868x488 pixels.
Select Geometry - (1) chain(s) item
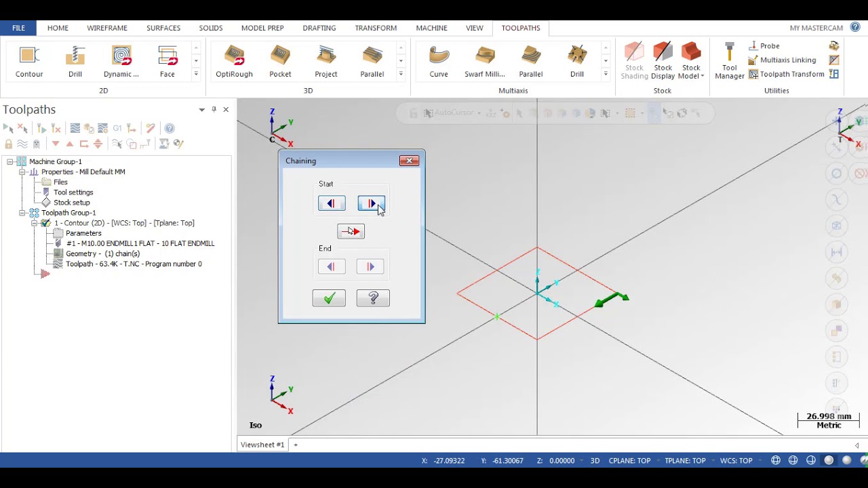point(102,253)
